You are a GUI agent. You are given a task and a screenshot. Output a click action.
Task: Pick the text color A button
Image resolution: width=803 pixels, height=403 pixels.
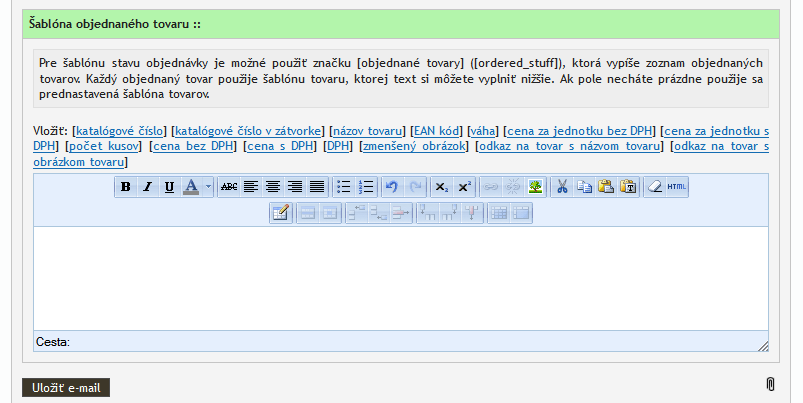point(191,186)
